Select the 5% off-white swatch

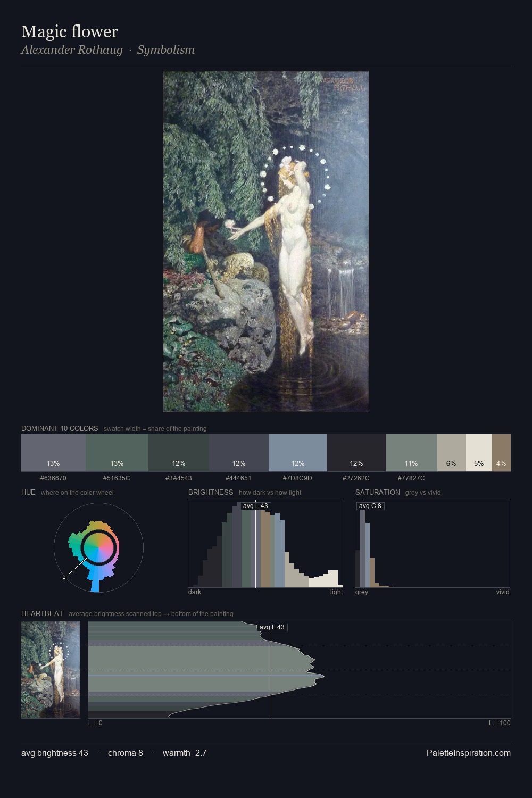pyautogui.click(x=479, y=453)
